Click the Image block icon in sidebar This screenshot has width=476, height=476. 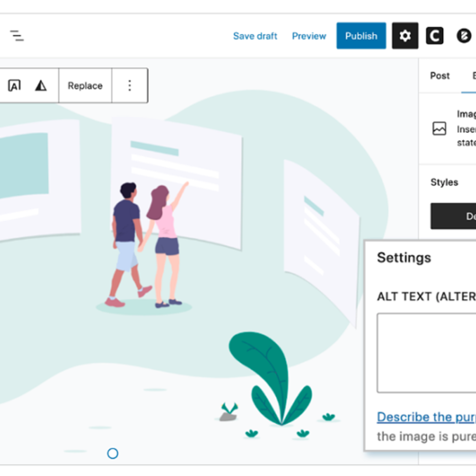[439, 128]
